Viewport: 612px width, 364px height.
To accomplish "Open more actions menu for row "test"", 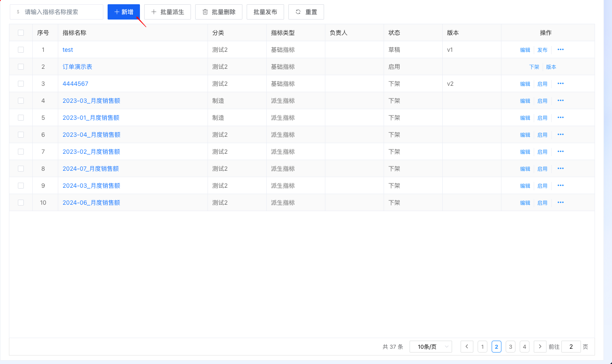I will pos(560,49).
